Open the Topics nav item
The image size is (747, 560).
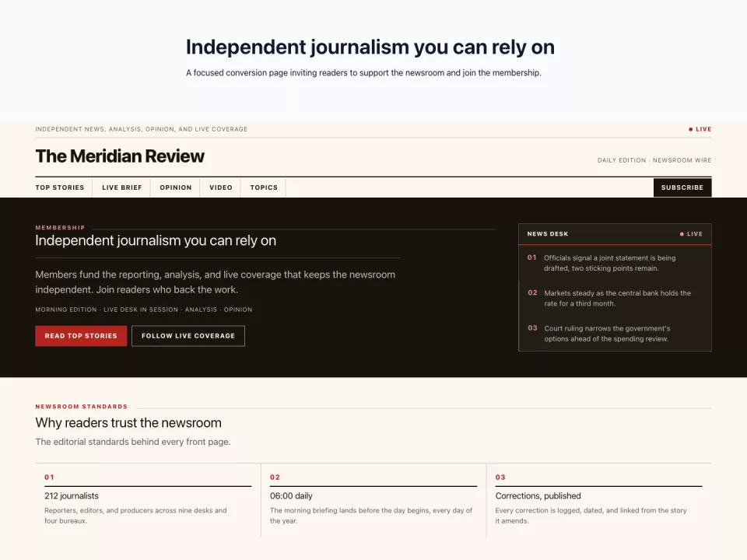[x=264, y=187]
